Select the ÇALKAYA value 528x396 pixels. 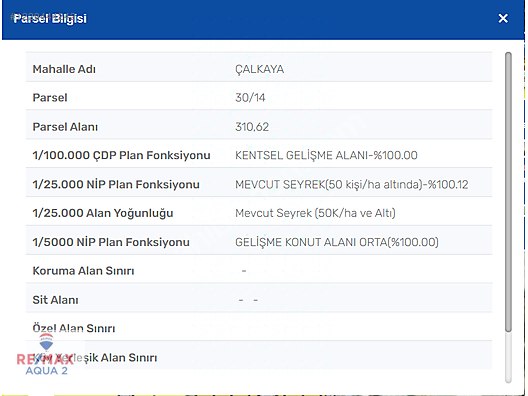click(259, 69)
